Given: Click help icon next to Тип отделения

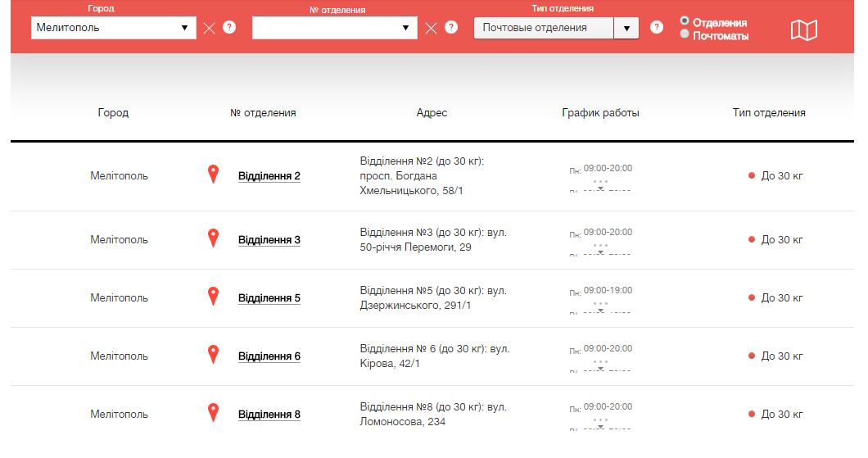Looking at the screenshot, I should (656, 27).
